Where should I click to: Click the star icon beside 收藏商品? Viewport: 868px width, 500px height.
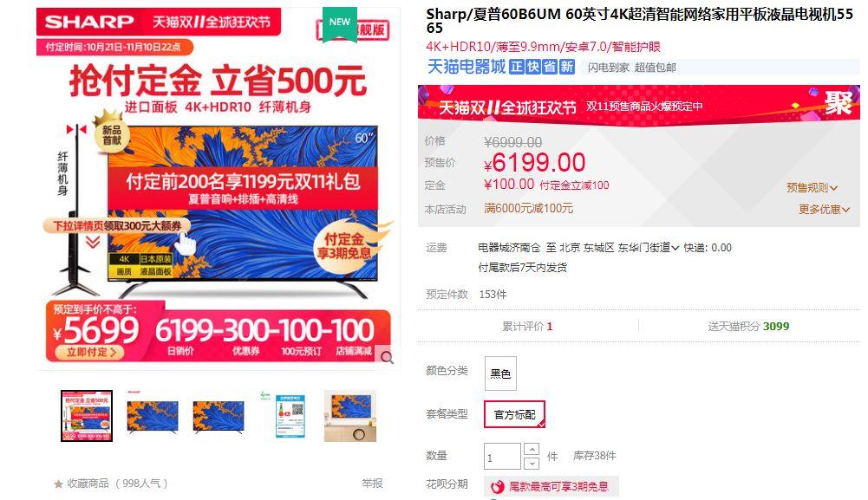pyautogui.click(x=58, y=484)
